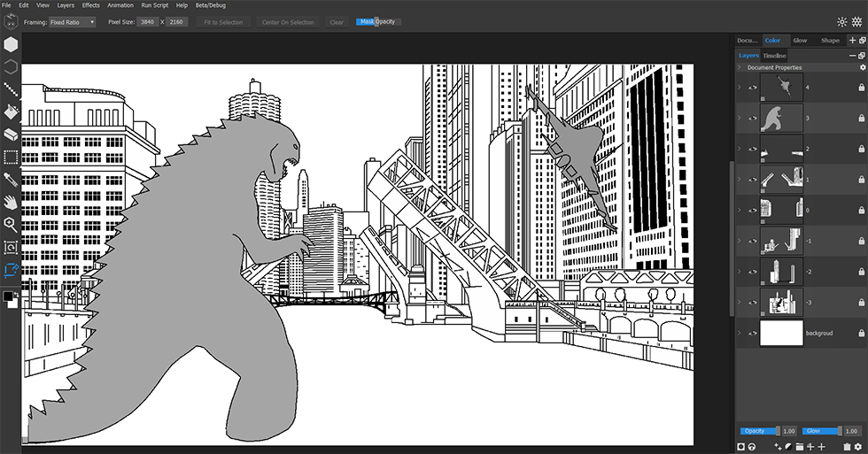868x454 pixels.
Task: Click the Fit to Selection button
Action: click(x=223, y=22)
